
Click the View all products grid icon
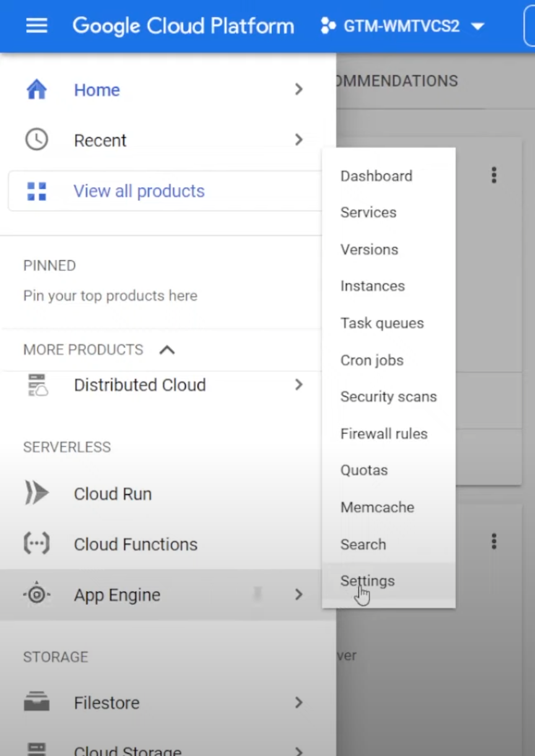point(37,191)
